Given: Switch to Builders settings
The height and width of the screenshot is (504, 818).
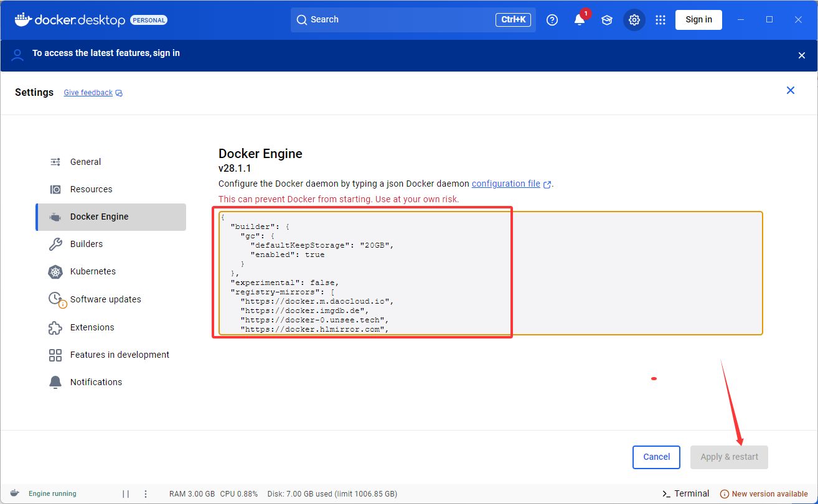Looking at the screenshot, I should (x=87, y=244).
